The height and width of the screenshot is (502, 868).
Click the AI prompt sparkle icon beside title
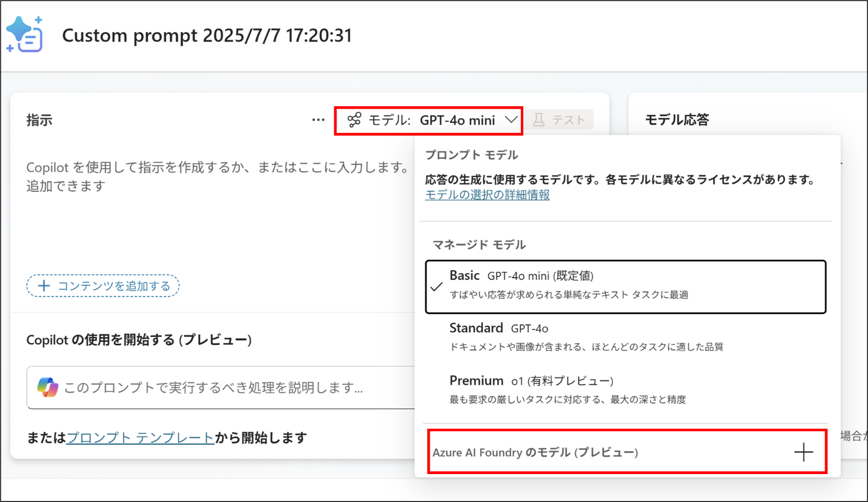24,34
